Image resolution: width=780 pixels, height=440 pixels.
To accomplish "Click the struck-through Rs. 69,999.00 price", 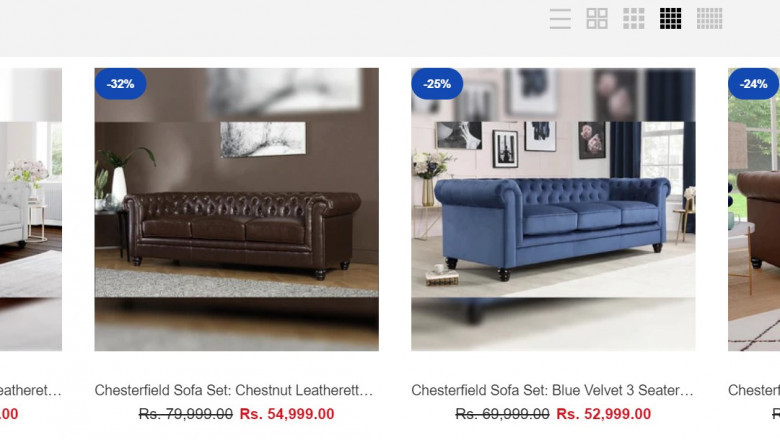I will point(502,414).
